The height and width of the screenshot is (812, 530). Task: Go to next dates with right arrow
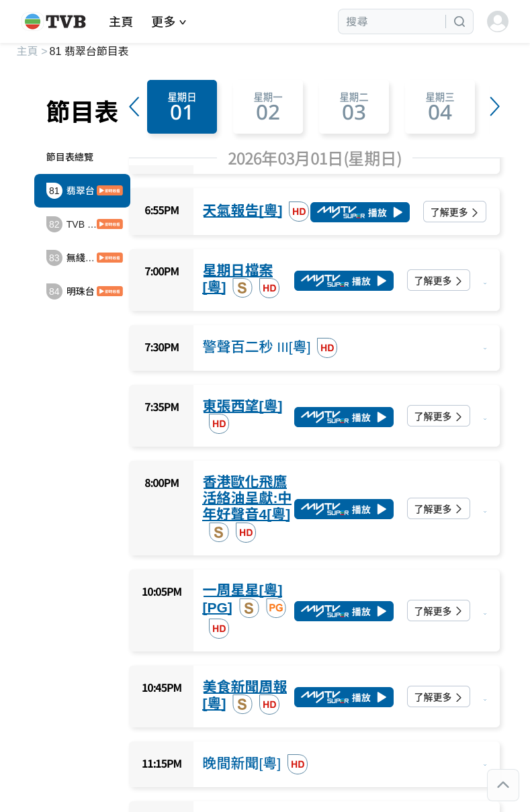click(x=494, y=107)
